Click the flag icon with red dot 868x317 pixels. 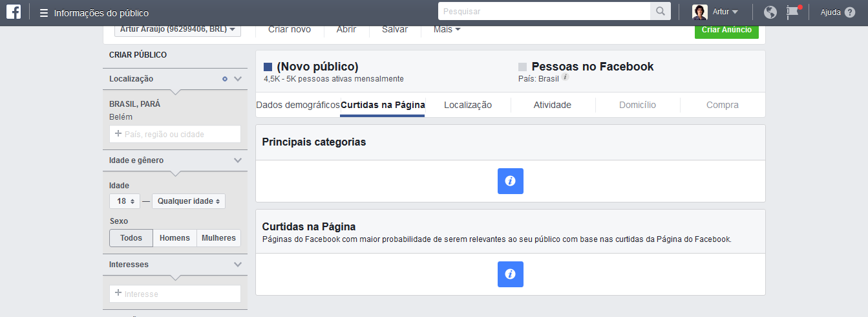click(x=792, y=12)
